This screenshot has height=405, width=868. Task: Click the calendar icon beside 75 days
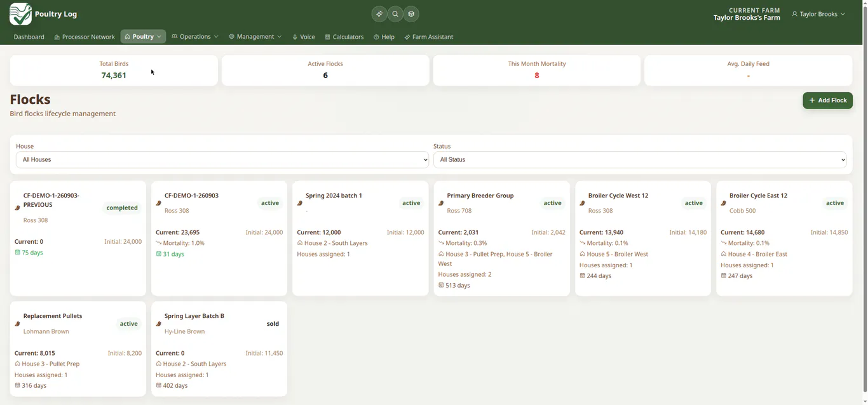(x=18, y=253)
